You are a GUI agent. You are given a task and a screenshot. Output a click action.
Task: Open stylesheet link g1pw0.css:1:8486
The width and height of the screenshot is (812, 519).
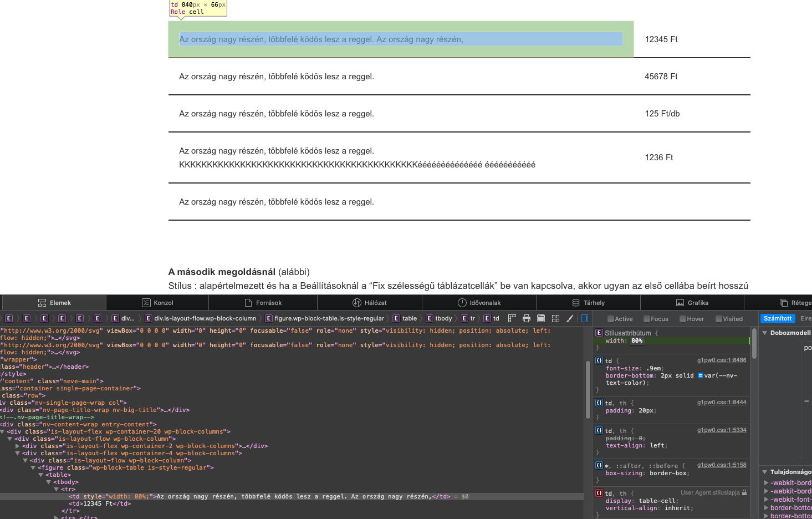coord(722,360)
